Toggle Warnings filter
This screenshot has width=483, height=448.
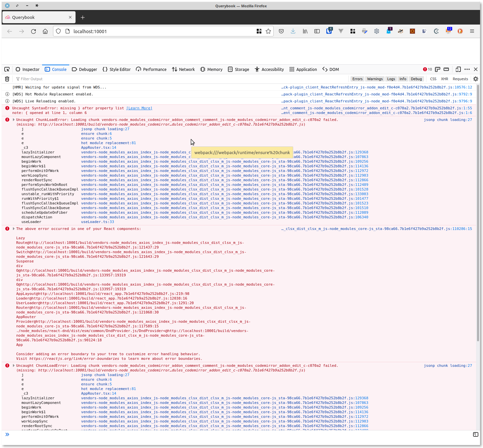[x=375, y=79]
